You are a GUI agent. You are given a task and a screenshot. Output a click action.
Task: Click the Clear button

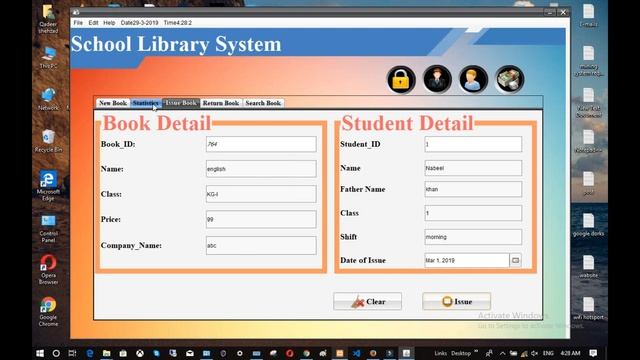click(x=367, y=302)
